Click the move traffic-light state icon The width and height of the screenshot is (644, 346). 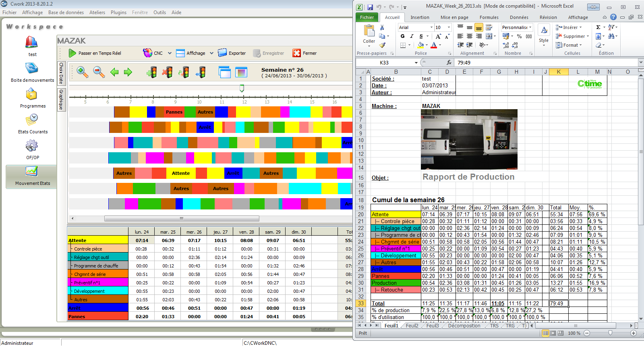point(201,72)
